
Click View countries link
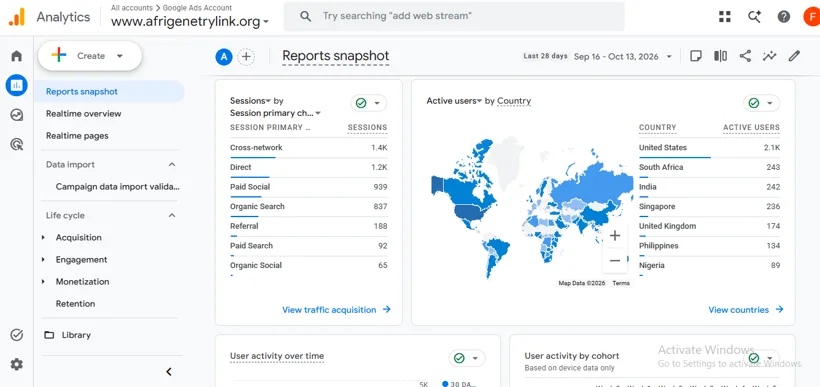coord(746,310)
